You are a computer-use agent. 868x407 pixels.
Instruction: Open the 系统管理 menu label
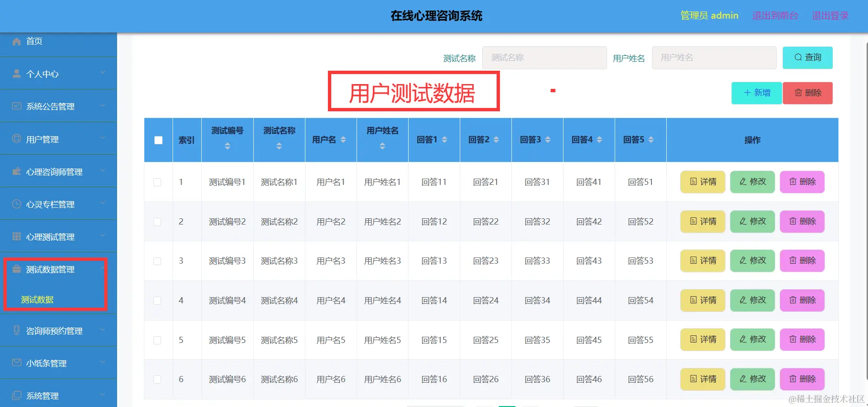click(42, 396)
